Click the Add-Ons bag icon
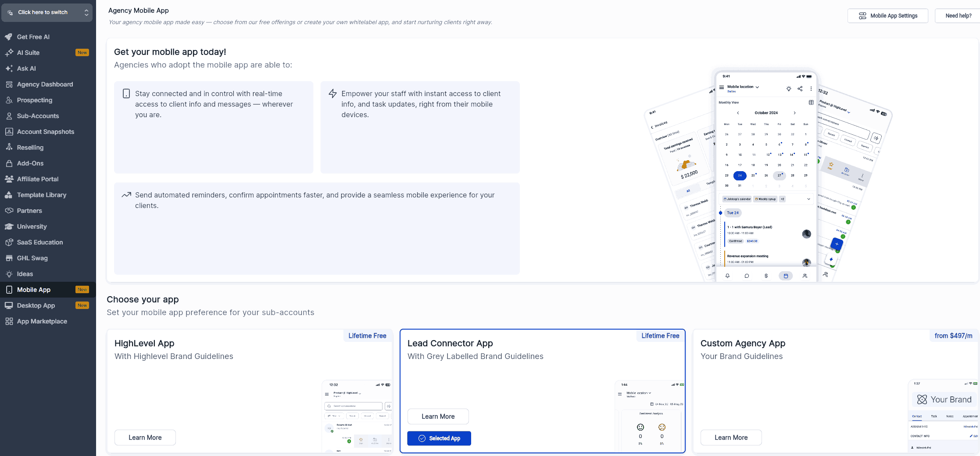Viewport: 980px width, 456px height. [9, 163]
